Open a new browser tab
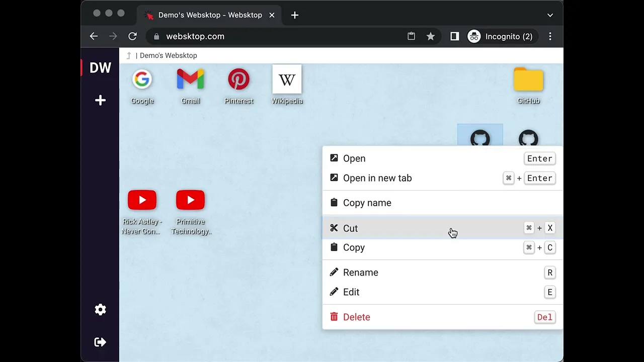The image size is (644, 362). (x=295, y=15)
